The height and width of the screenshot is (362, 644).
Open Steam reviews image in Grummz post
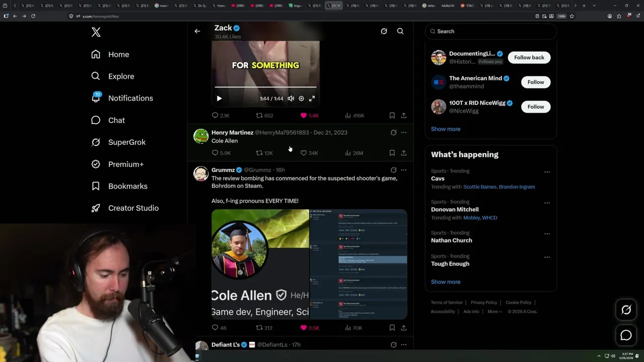coord(358,264)
